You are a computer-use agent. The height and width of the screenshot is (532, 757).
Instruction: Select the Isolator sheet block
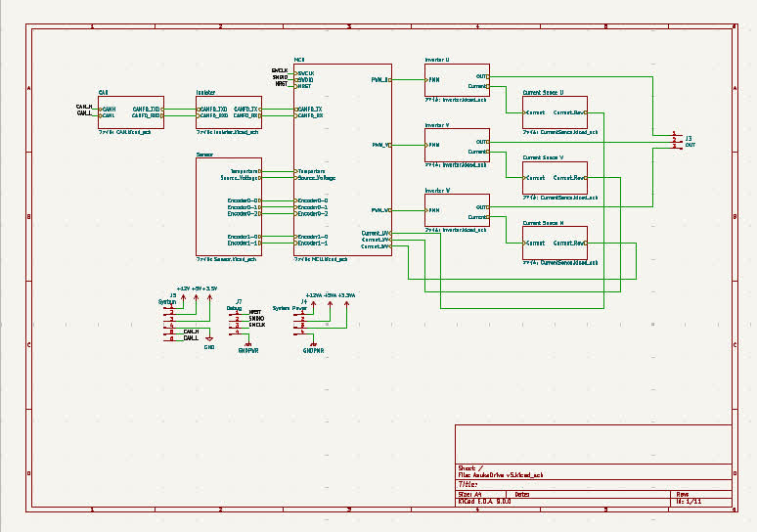(229, 112)
